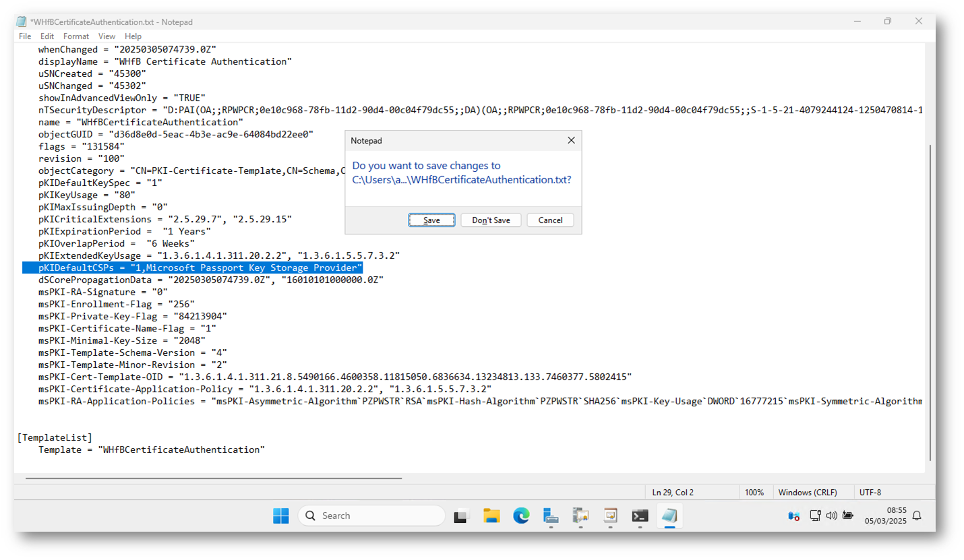Open Task View from the taskbar
964x560 pixels.
point(460,516)
